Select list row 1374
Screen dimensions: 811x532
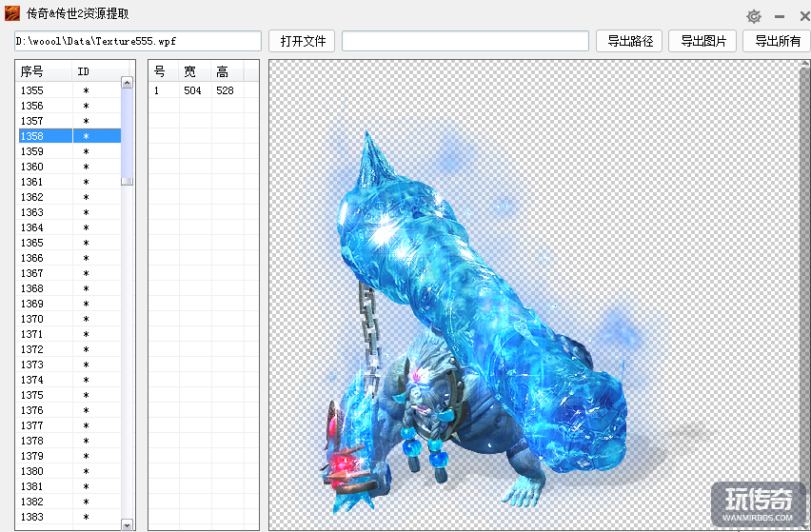point(69,380)
